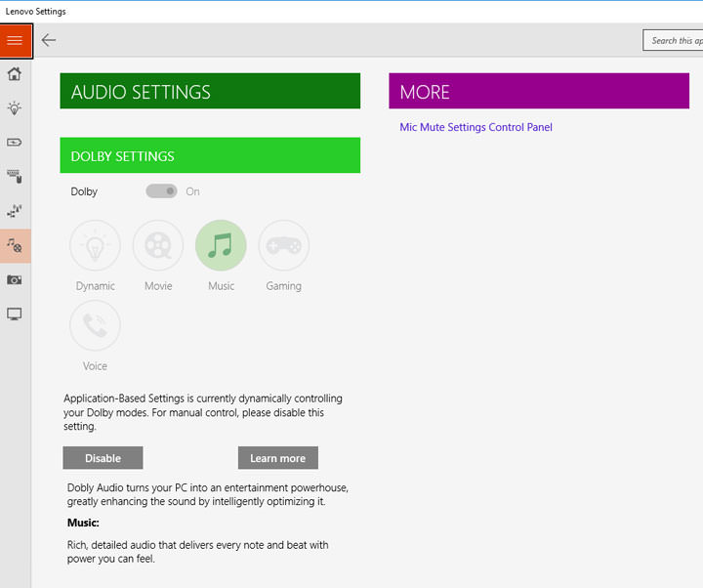Open the battery power settings section
Screen dimensions: 703x588
tap(15, 143)
